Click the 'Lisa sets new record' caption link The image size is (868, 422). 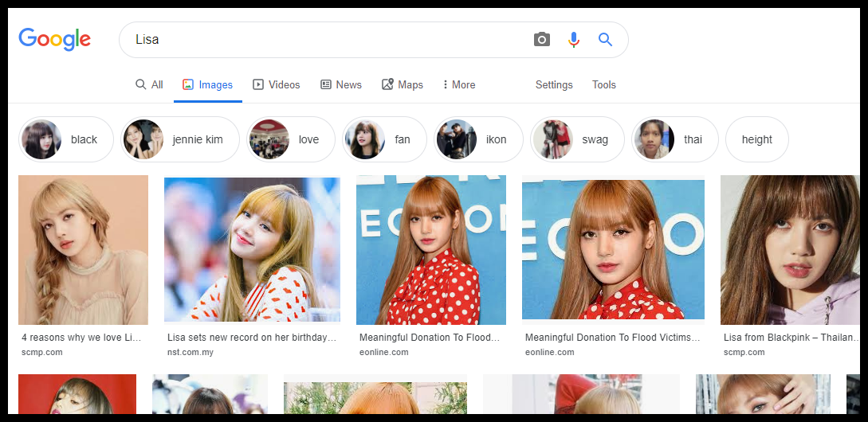point(251,338)
